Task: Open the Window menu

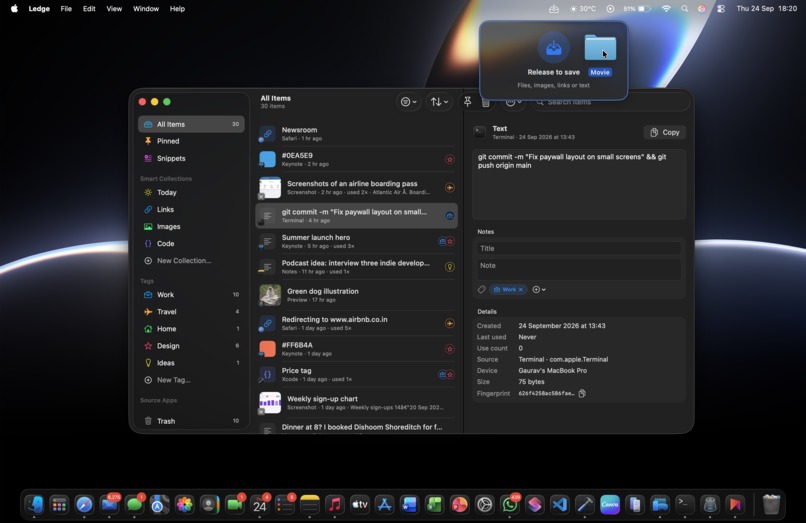Action: click(146, 9)
